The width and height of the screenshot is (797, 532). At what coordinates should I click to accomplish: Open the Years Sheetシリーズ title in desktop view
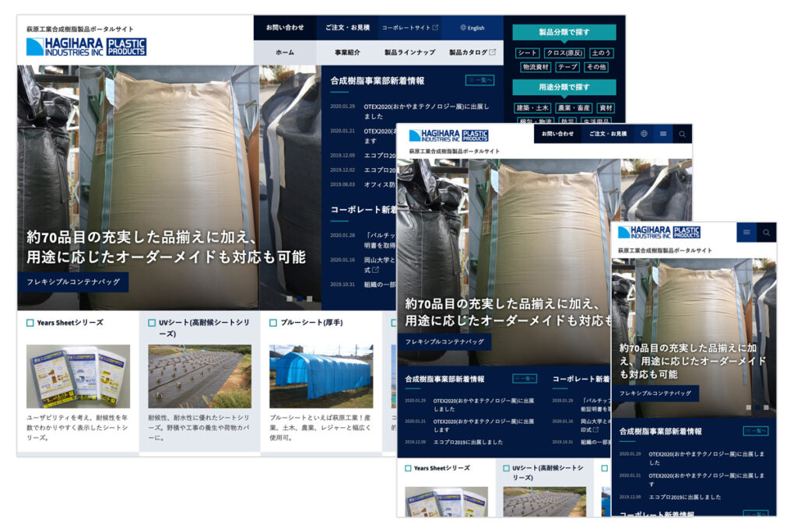click(x=69, y=323)
